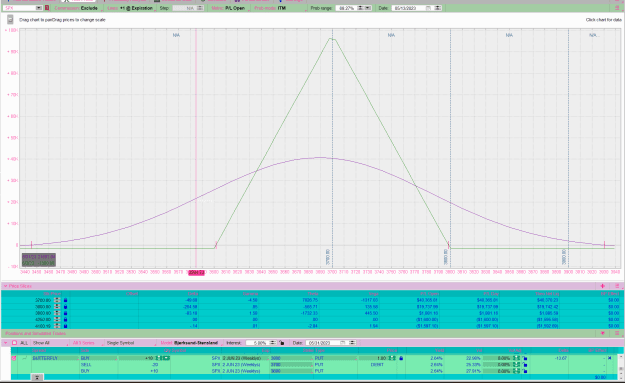This screenshot has width=625, height=383.
Task: Open the chart settings icon beside drag hint
Action: (10, 20)
